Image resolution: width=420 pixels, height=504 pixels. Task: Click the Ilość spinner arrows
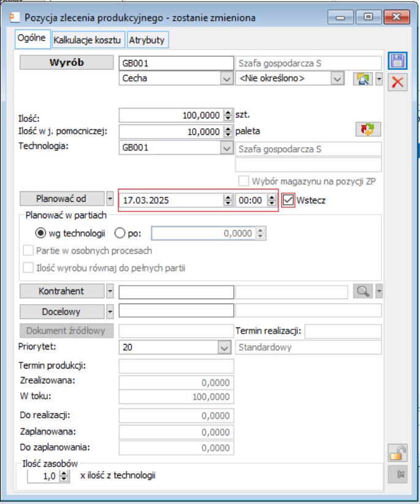(228, 115)
